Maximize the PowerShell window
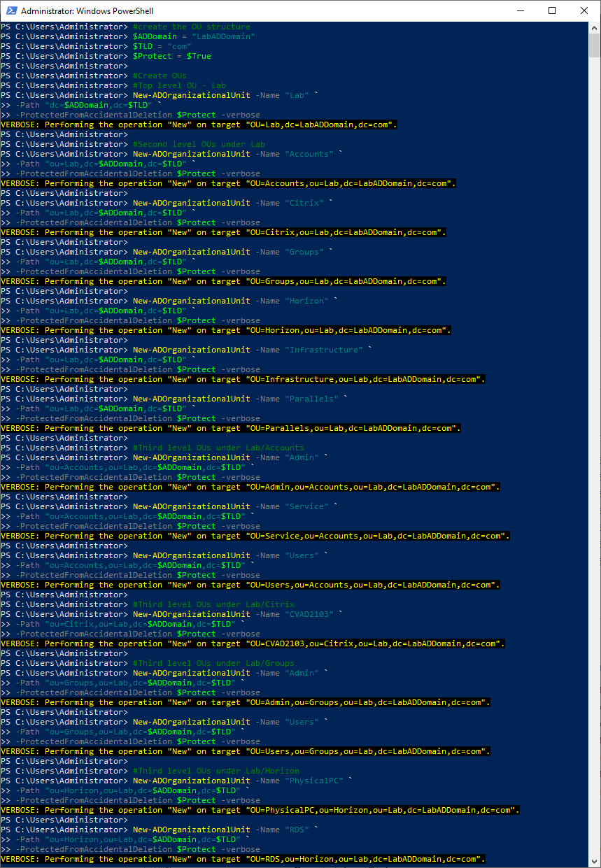601x868 pixels. coord(552,10)
